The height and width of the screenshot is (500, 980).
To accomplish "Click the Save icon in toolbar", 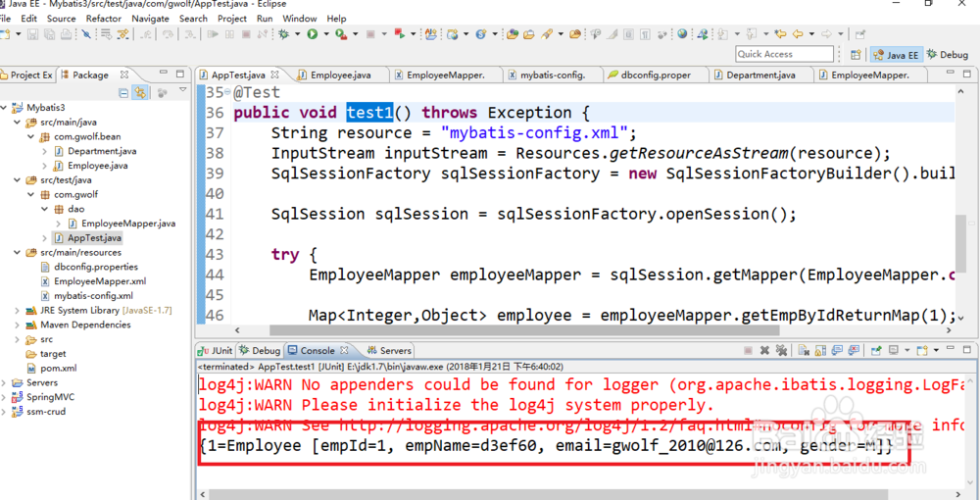I will [x=32, y=34].
